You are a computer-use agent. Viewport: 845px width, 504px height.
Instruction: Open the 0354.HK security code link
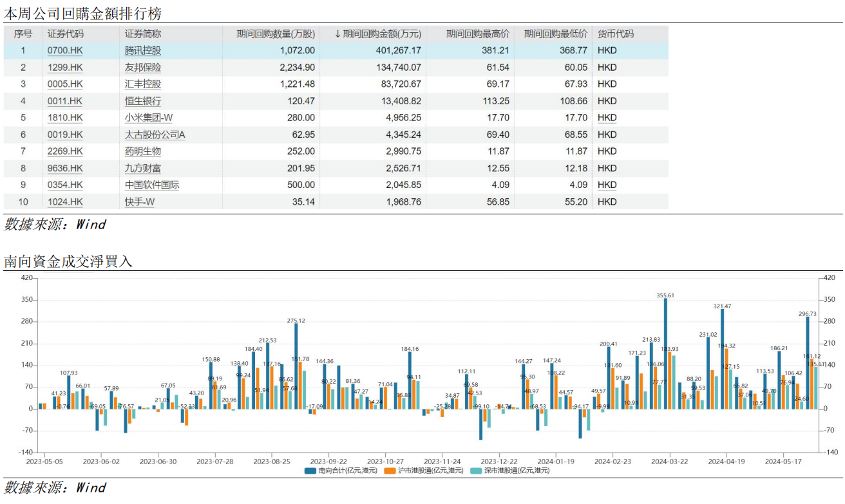(x=65, y=185)
